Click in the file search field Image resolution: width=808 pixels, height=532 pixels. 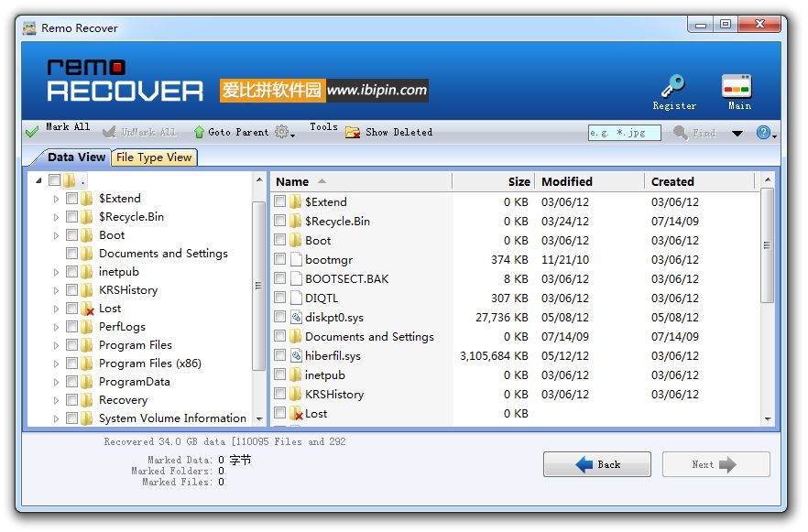pyautogui.click(x=624, y=133)
